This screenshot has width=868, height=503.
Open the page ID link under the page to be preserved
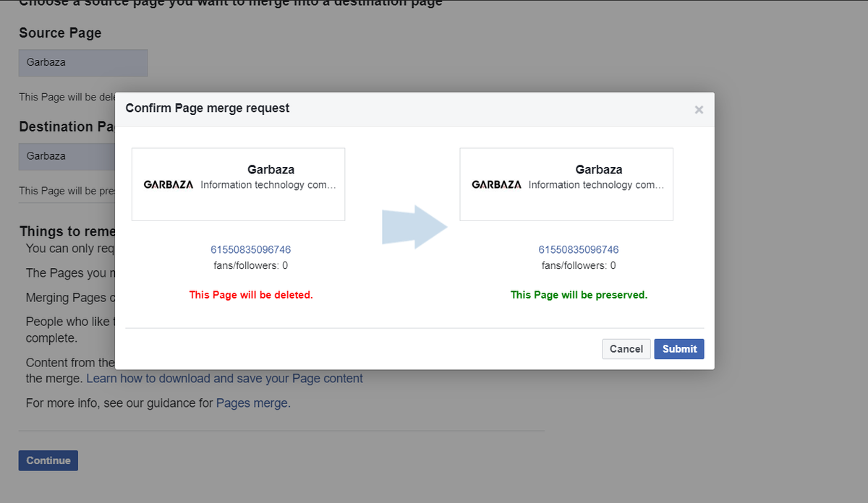click(x=578, y=250)
